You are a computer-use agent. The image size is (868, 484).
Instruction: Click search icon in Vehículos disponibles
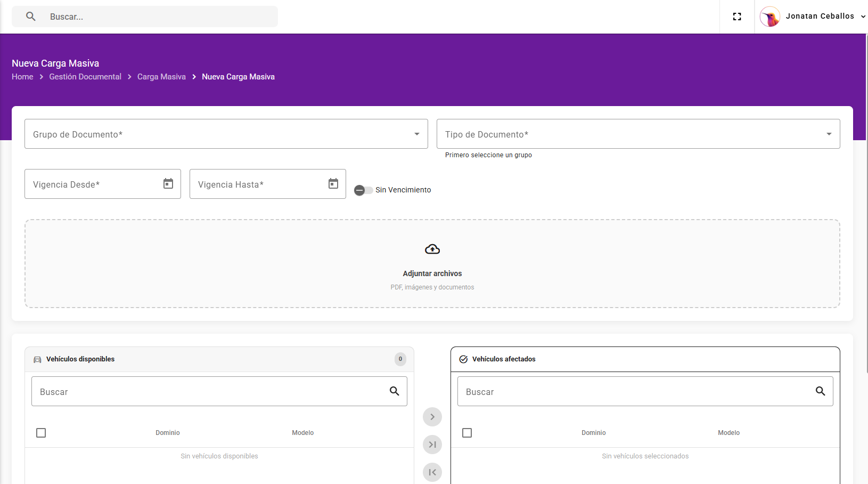click(394, 391)
